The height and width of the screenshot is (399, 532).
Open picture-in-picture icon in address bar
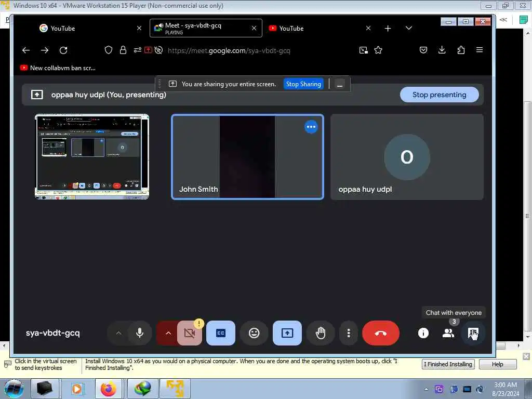tap(363, 50)
